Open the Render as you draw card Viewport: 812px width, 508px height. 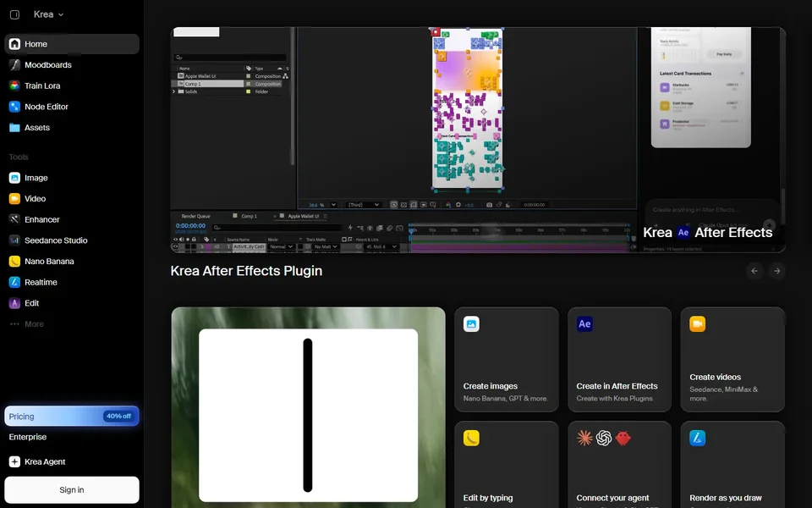tap(732, 465)
